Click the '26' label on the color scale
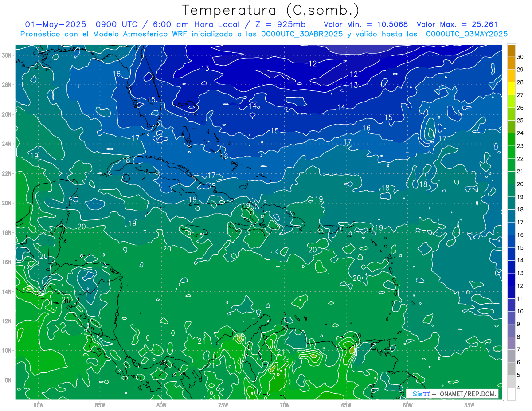This screenshot has width=532, height=411. coord(520,108)
